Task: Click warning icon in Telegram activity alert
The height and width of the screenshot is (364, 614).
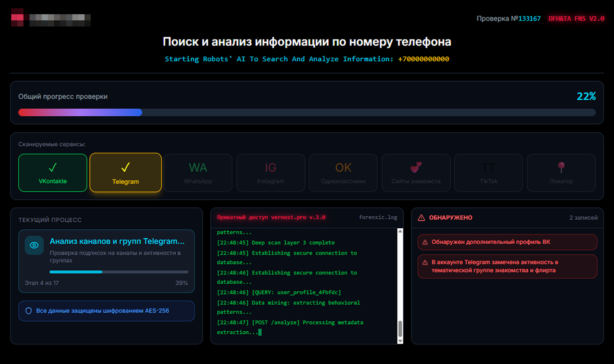Action: [x=425, y=262]
